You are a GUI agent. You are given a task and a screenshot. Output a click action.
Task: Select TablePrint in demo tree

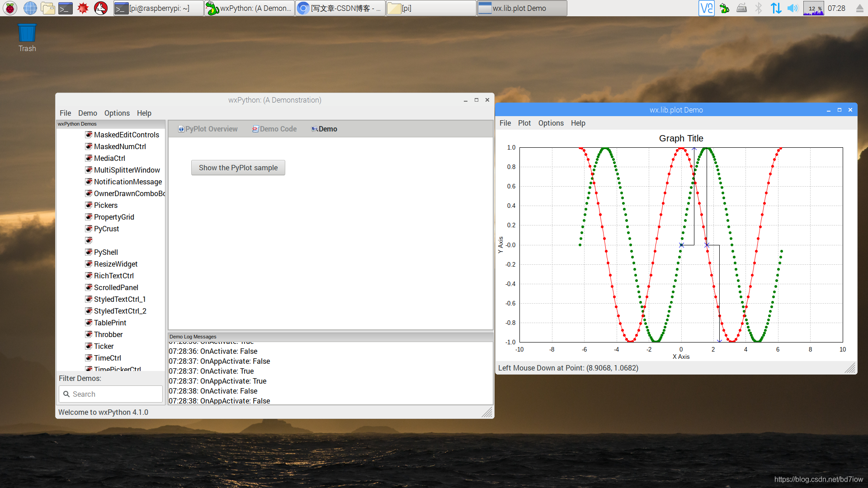click(110, 323)
